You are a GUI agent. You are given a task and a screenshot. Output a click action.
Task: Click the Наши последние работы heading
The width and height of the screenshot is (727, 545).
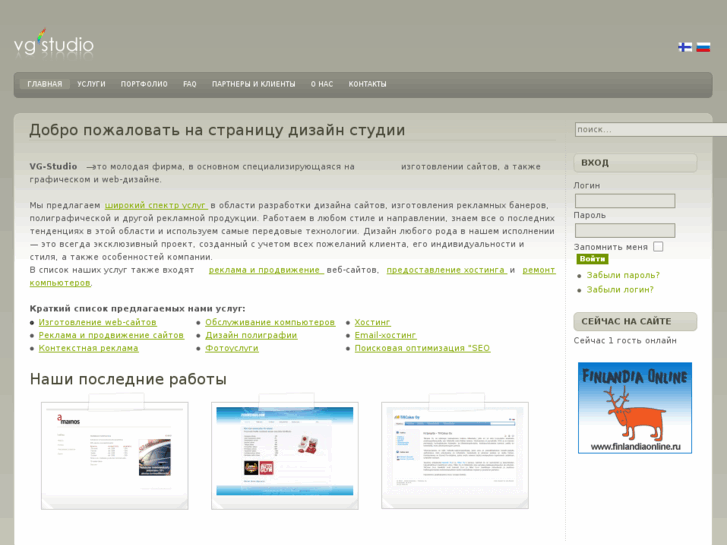128,379
